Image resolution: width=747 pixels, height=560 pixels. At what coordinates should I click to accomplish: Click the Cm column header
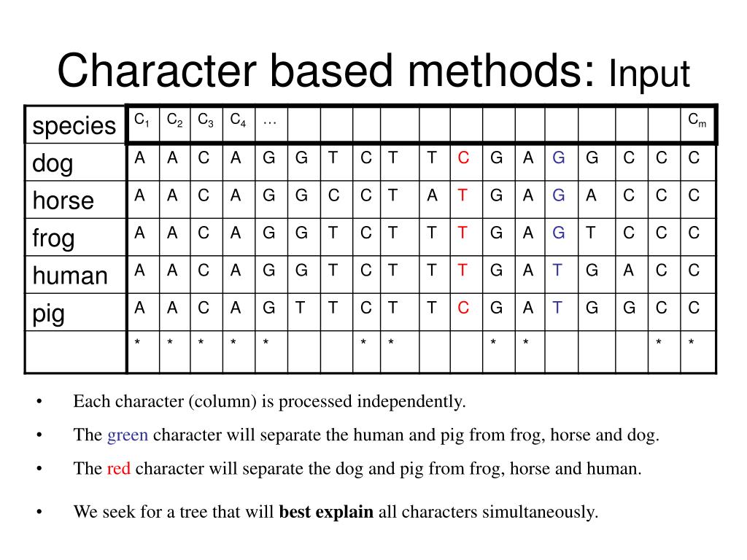tap(697, 124)
